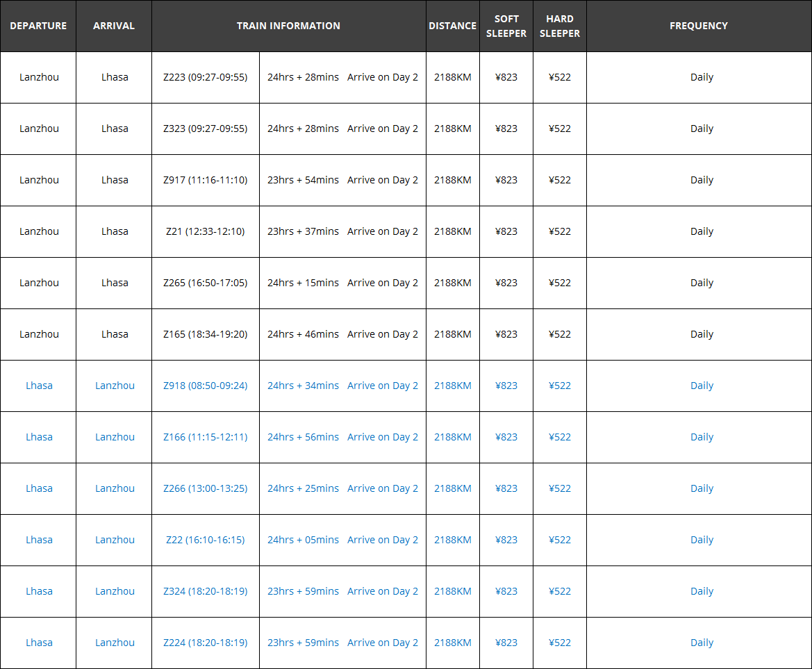Click 2188KM distance in Z266 row

tap(453, 488)
